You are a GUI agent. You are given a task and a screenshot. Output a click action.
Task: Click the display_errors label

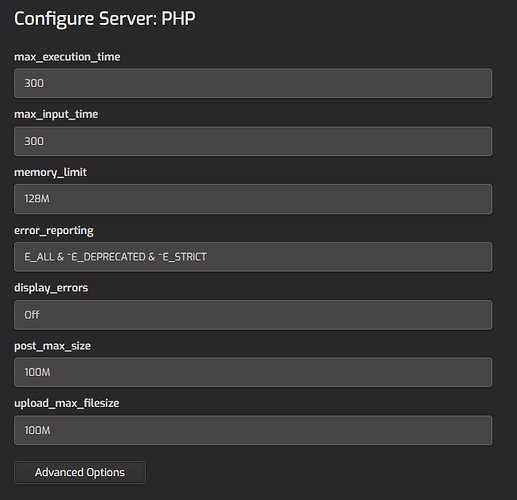click(51, 288)
